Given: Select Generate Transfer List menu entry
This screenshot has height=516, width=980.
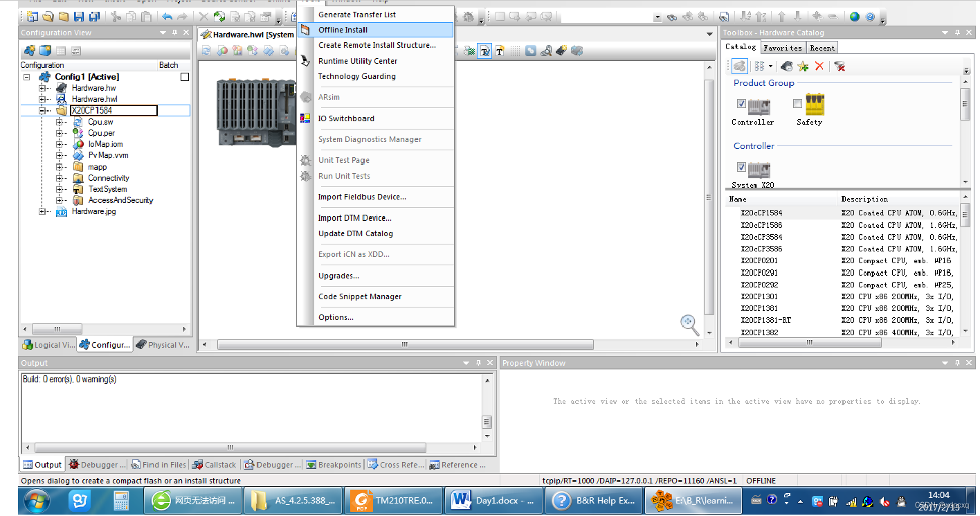Looking at the screenshot, I should point(357,15).
